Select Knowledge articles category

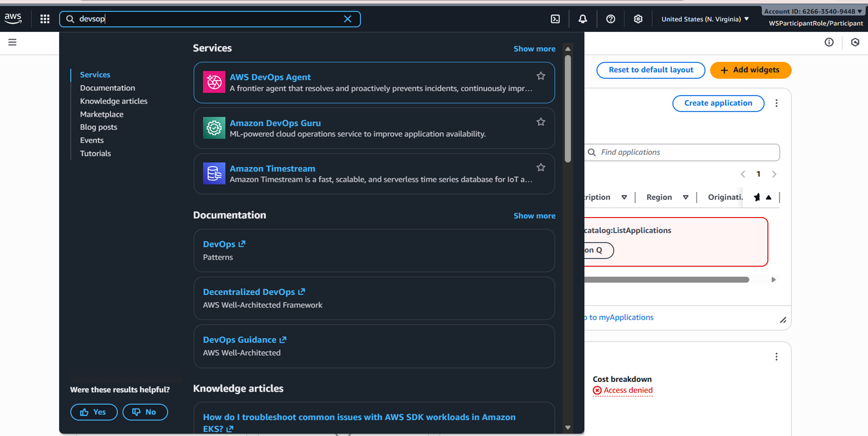coord(114,101)
